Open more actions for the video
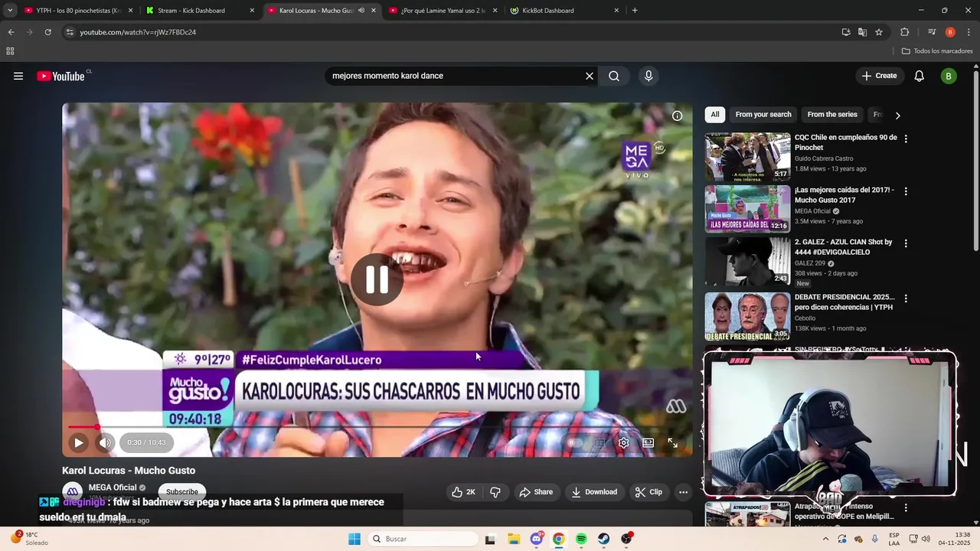Image resolution: width=980 pixels, height=551 pixels. click(683, 492)
